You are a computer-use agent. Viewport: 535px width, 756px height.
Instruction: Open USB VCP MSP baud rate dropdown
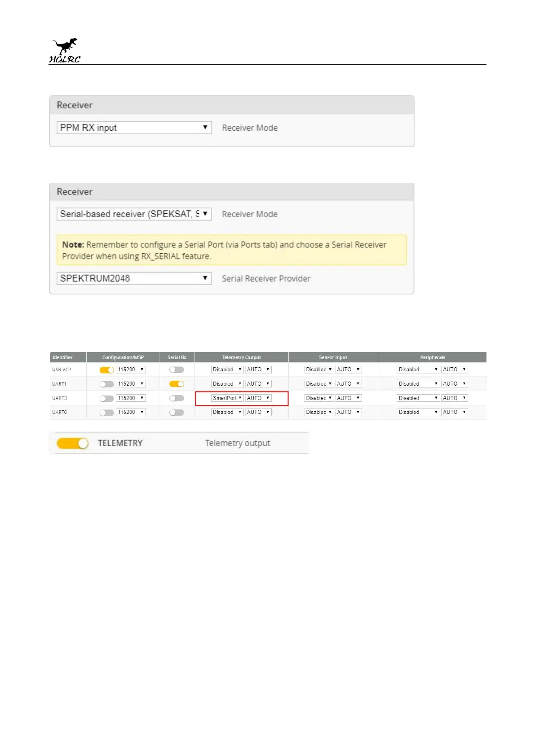pos(131,369)
